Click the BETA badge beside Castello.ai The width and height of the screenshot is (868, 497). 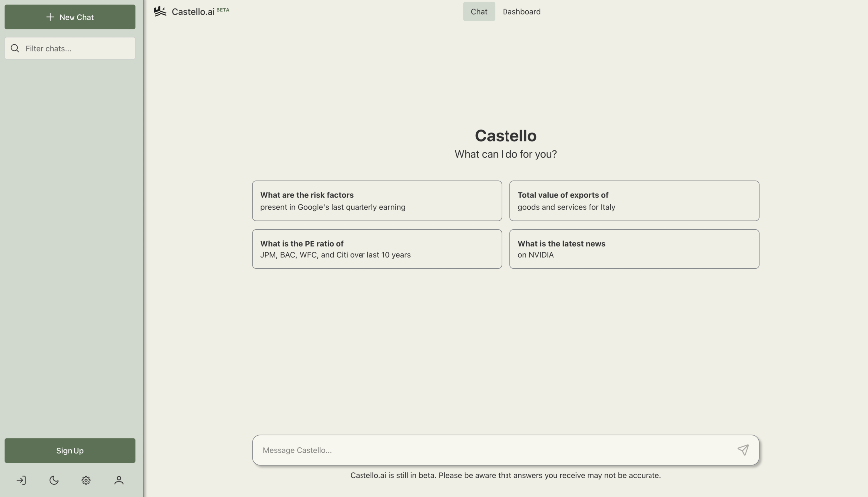[x=223, y=9]
